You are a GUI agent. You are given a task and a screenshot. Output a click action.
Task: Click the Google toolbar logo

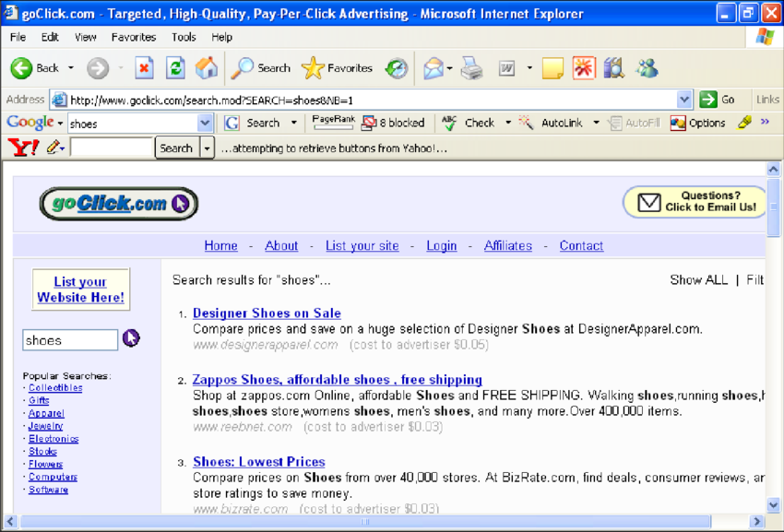[30, 123]
